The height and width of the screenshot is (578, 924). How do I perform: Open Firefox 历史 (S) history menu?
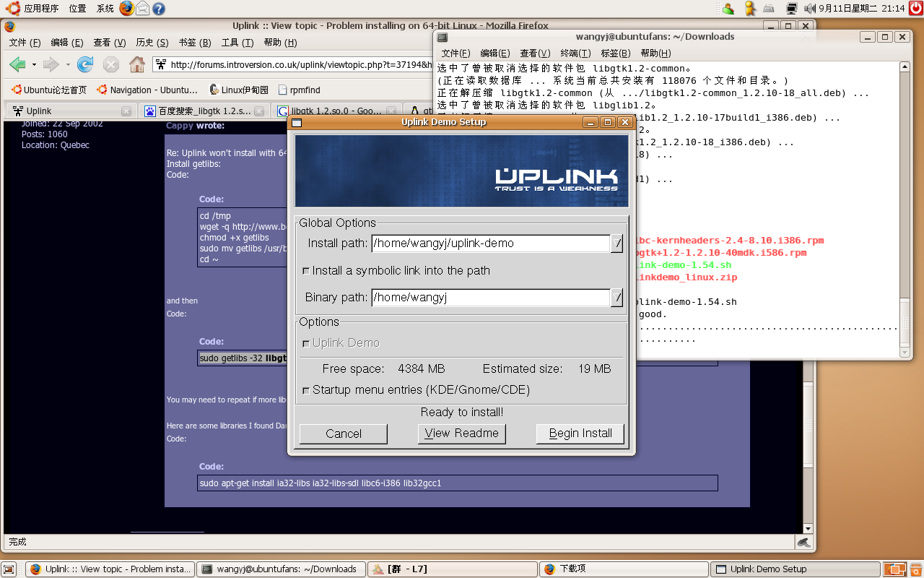click(152, 43)
